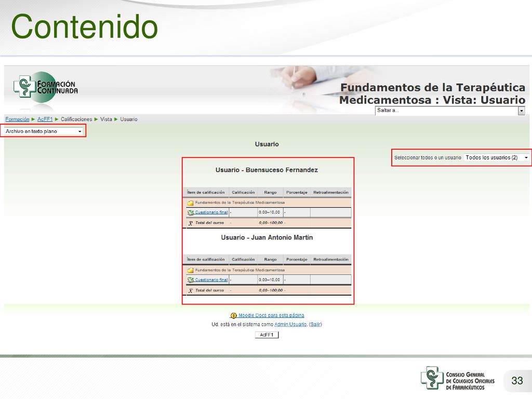Open the 'Todos los usuarios (2)' dropdown
532x399 pixels.
(x=496, y=158)
